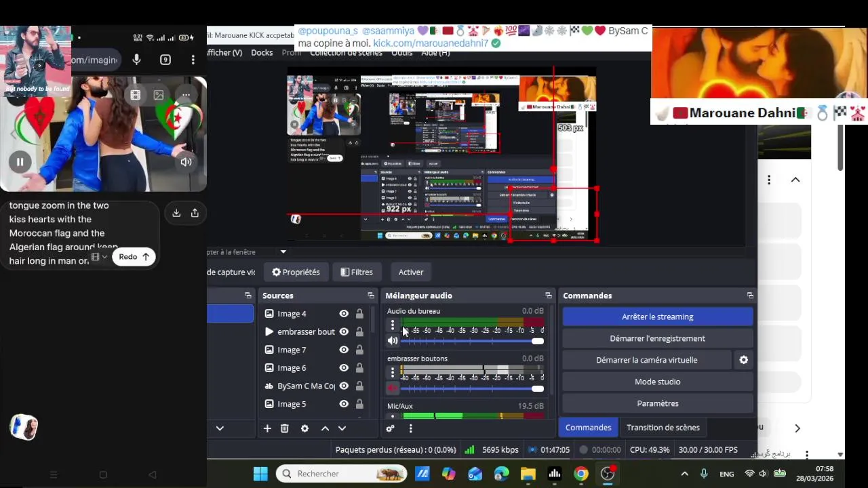Move scene down with chevron arrow
The image size is (868, 488).
(x=220, y=428)
